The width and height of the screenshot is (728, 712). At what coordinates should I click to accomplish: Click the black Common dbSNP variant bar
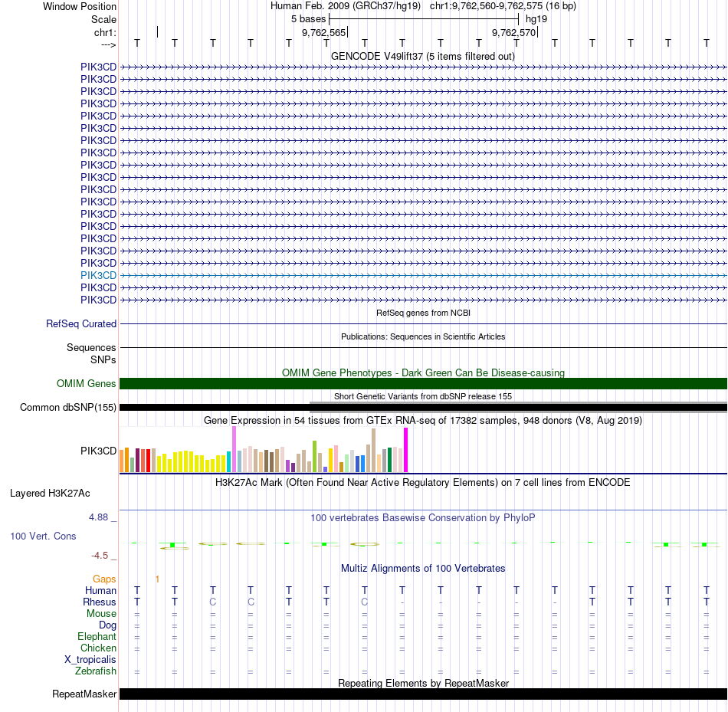tap(423, 407)
